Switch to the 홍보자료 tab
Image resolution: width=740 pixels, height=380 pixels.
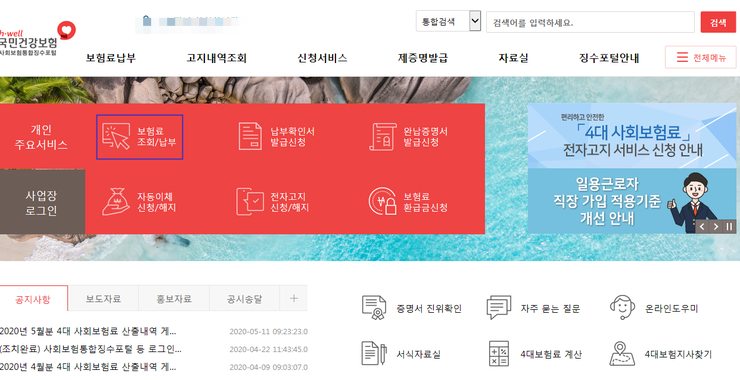(174, 298)
